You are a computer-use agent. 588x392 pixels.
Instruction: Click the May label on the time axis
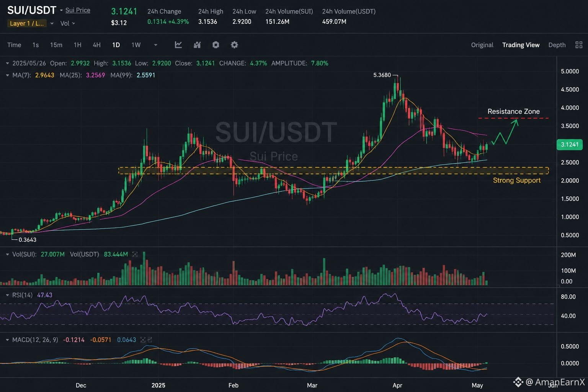pyautogui.click(x=477, y=385)
